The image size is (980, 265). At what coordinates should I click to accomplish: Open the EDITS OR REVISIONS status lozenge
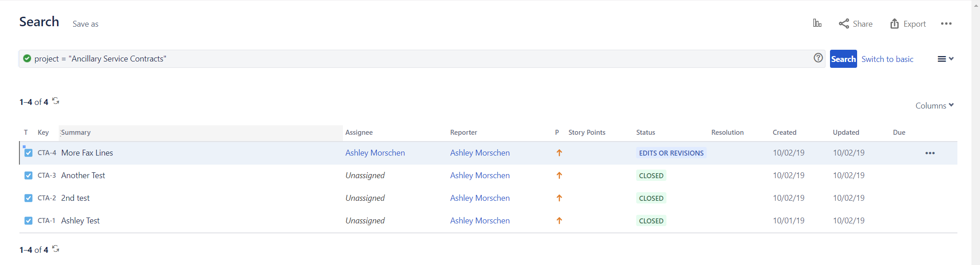click(671, 153)
